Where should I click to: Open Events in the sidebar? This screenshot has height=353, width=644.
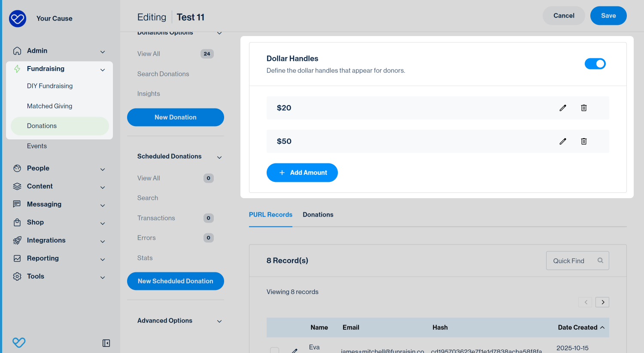37,146
